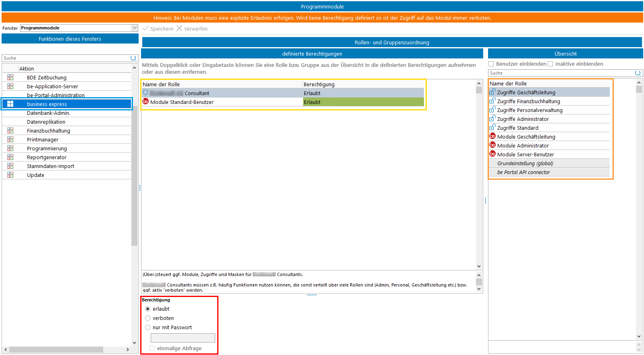Click the search icon in the Übersicht search field
644x355 pixels.
(638, 73)
